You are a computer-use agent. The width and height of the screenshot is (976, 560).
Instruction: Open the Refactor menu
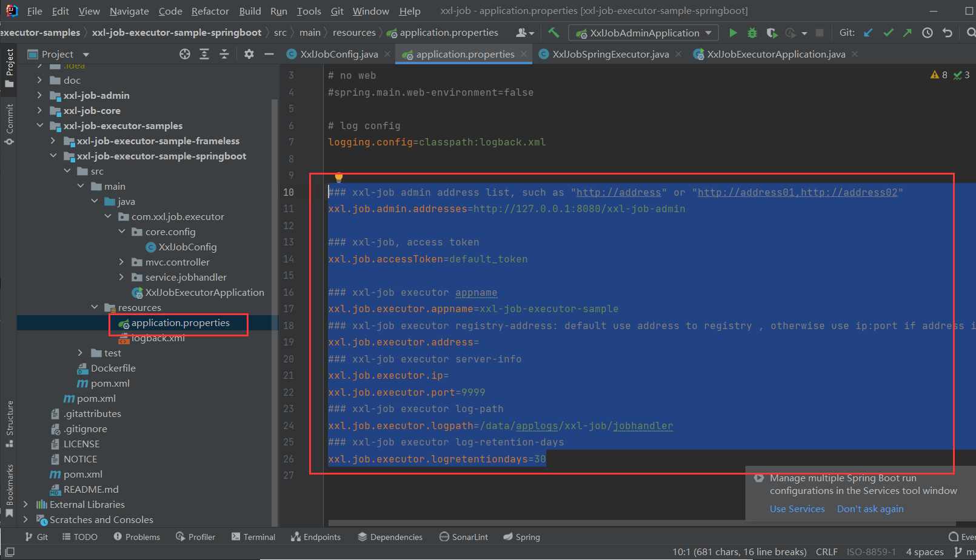tap(210, 11)
